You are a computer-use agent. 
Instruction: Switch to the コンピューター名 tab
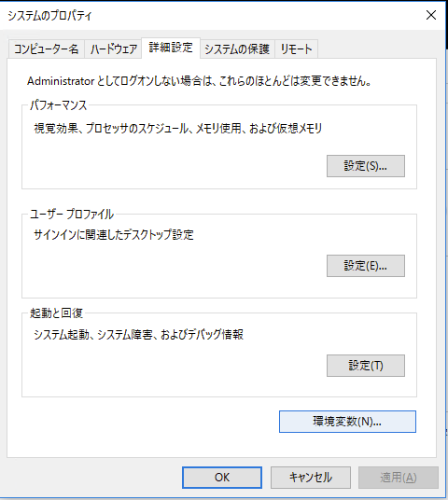coord(47,49)
